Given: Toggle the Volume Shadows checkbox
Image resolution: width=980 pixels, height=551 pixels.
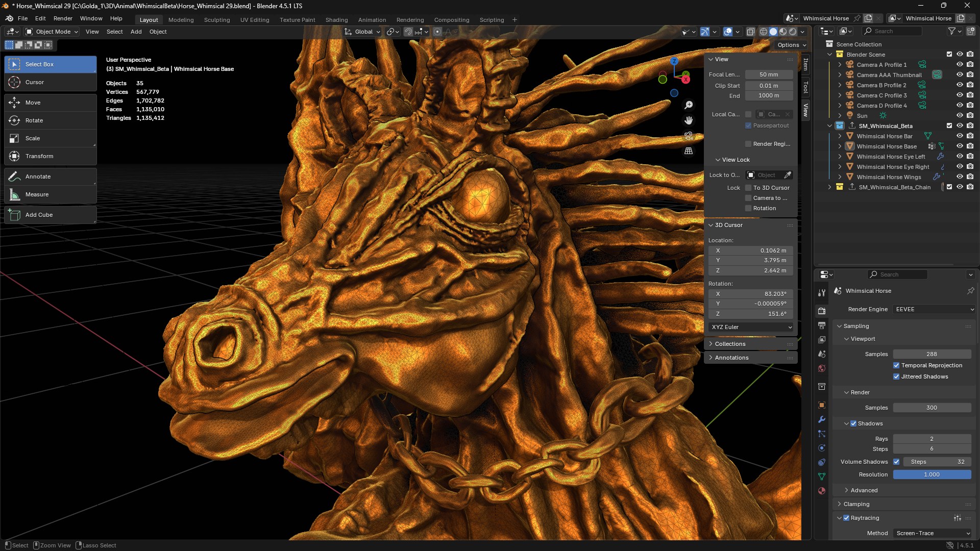Looking at the screenshot, I should (896, 462).
